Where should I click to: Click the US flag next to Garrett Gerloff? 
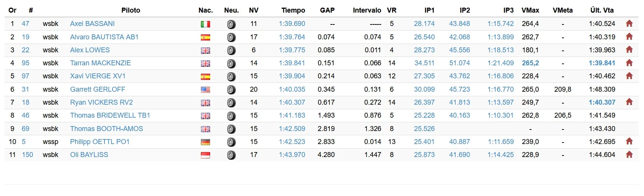206,90
